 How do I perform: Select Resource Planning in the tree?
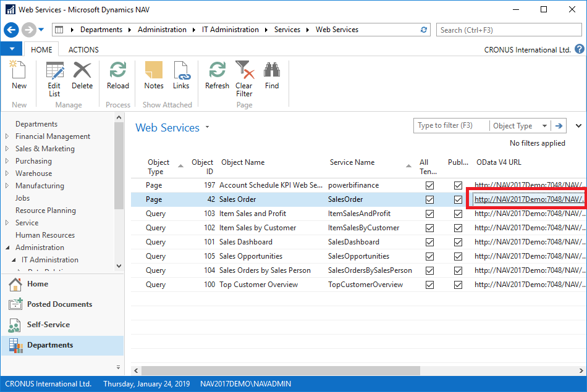(46, 211)
